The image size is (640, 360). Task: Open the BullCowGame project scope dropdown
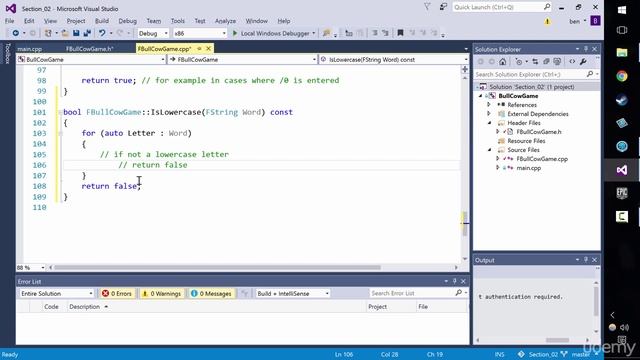91,60
